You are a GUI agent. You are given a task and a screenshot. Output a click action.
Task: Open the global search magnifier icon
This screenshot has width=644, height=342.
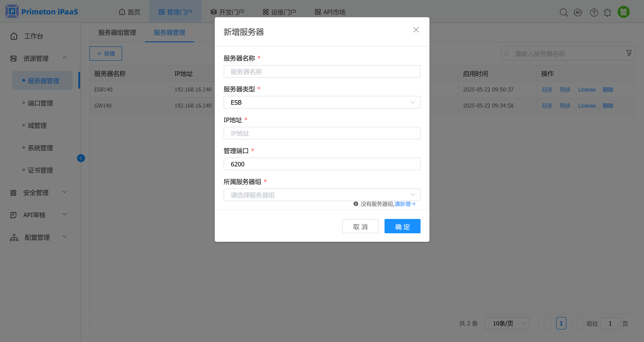pos(564,12)
